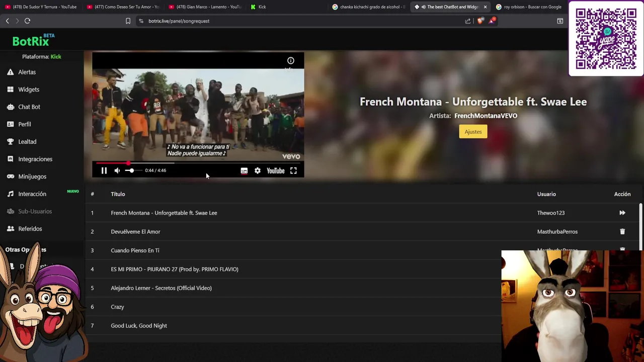Viewport: 644px width, 362px height.
Task: Mute the video player volume icon
Action: coord(117,170)
